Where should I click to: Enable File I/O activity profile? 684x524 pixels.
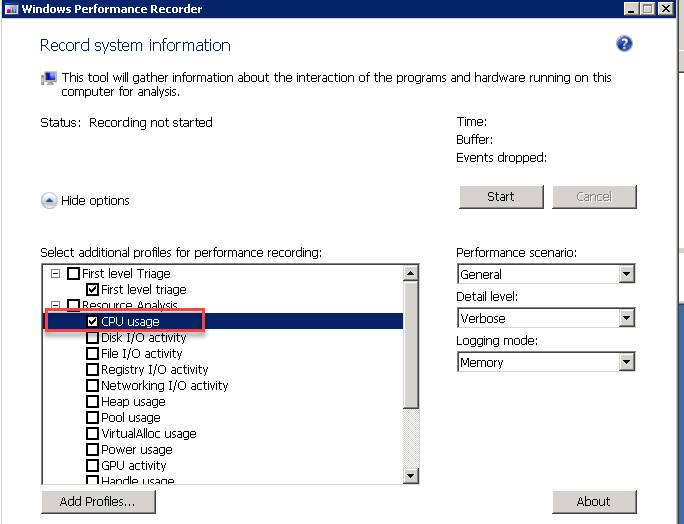(92, 353)
